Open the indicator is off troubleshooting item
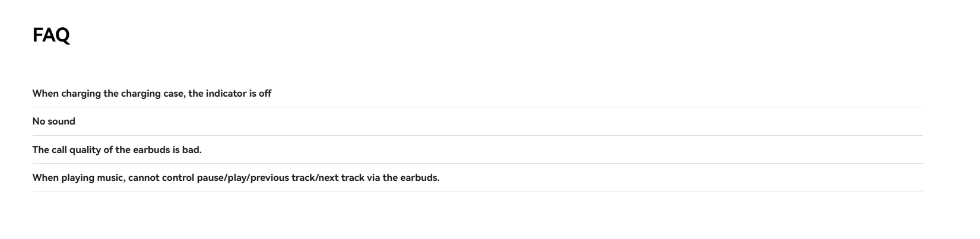 pyautogui.click(x=477, y=93)
